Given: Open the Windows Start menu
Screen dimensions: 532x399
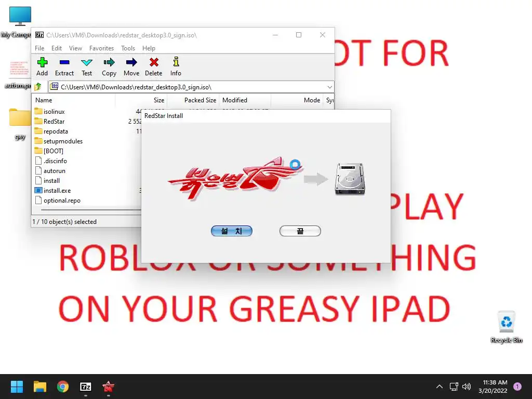Looking at the screenshot, I should [x=17, y=387].
